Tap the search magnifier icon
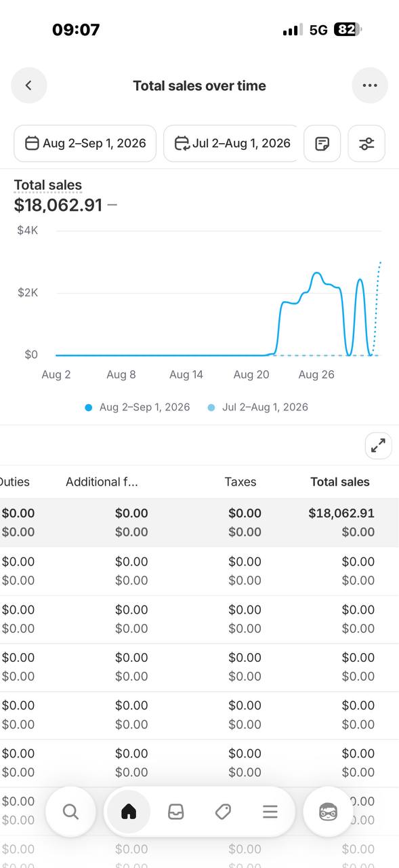Screen dimensions: 399x868 70,812
